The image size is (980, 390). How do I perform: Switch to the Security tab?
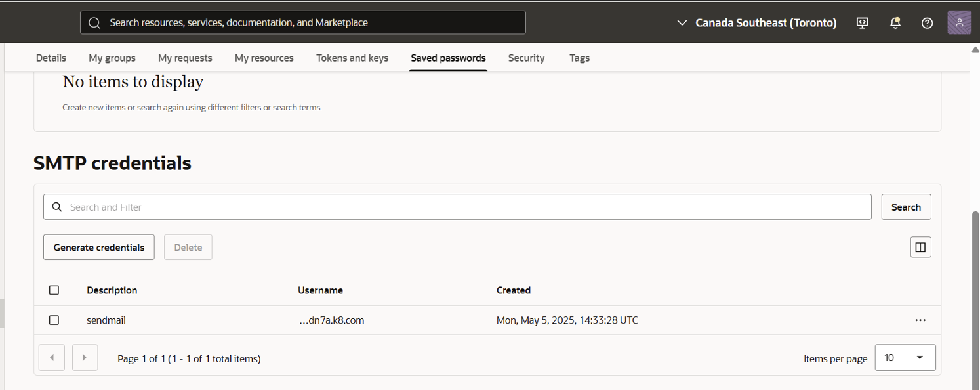(x=526, y=58)
